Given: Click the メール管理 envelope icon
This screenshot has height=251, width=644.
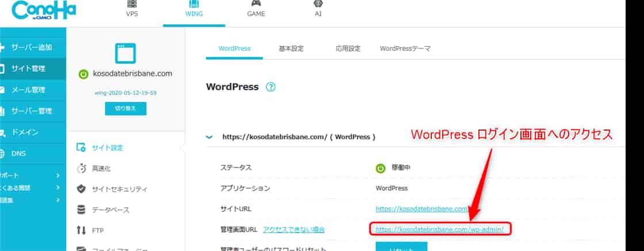Looking at the screenshot, I should [x=2, y=90].
